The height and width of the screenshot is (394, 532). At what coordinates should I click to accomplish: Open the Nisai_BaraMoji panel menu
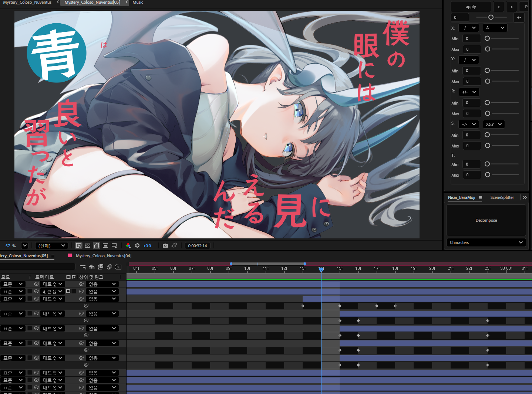click(481, 198)
